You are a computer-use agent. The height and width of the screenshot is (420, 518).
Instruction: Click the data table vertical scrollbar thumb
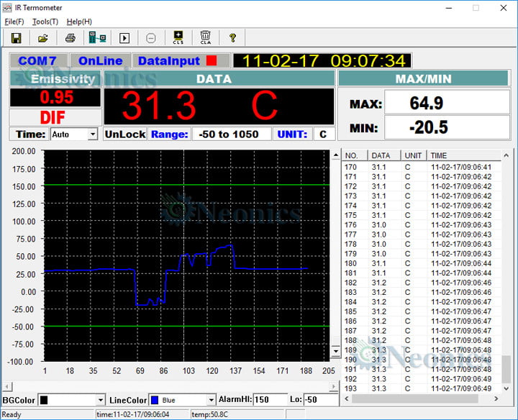[506, 370]
